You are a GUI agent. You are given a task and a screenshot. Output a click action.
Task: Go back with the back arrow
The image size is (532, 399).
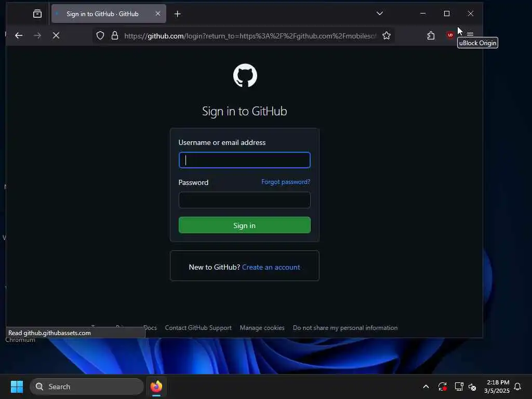click(x=19, y=35)
